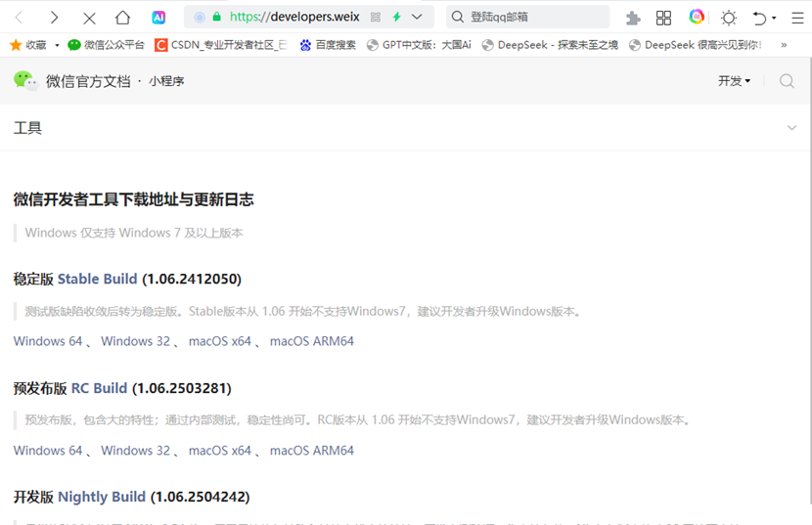Click the Stable version number (1.06.2412050)
Screen dimensions: 812x525
[192, 279]
